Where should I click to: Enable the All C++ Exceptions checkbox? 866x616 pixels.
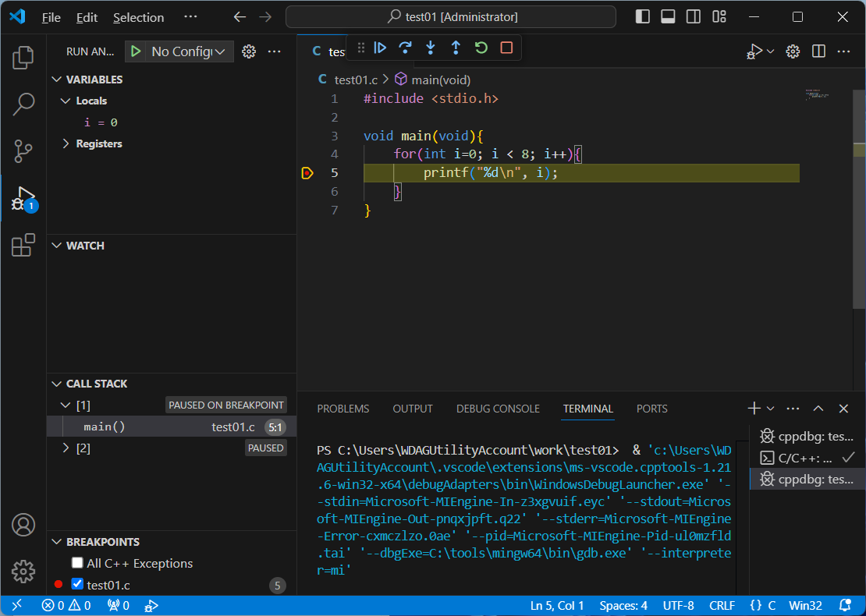(x=77, y=563)
